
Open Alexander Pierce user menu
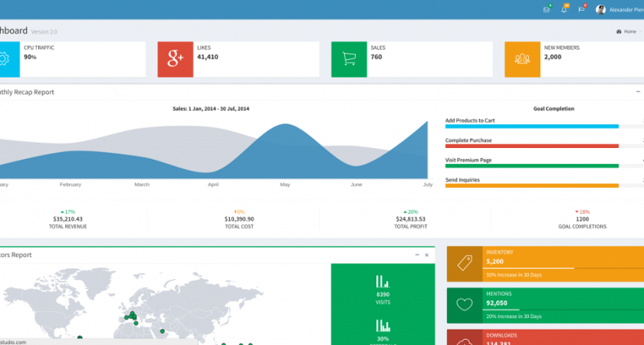[620, 10]
